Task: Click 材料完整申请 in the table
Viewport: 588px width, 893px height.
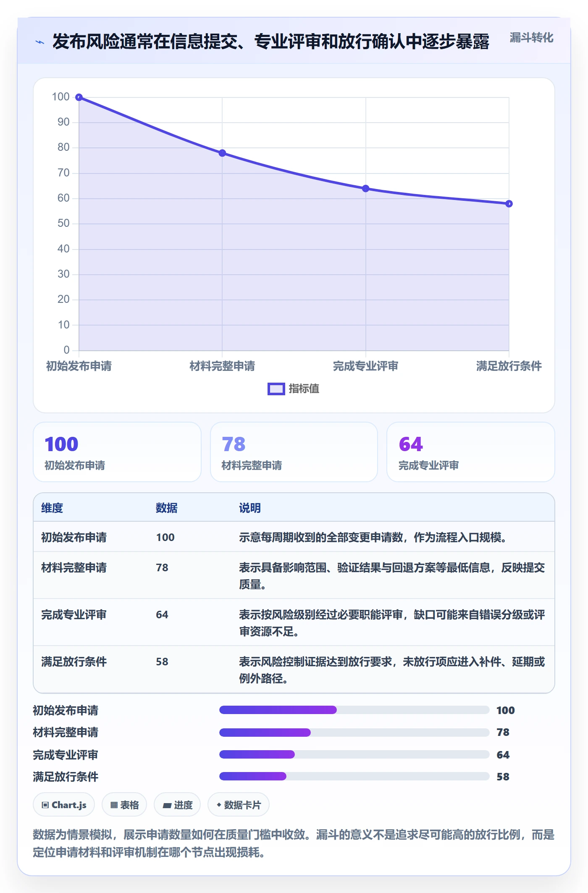Action: [x=74, y=567]
